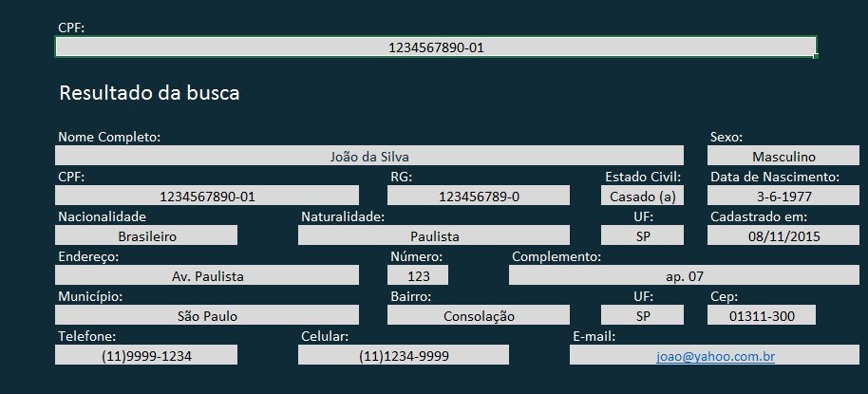
Task: Select the Nome Completo field João da Silva
Action: coord(369,156)
